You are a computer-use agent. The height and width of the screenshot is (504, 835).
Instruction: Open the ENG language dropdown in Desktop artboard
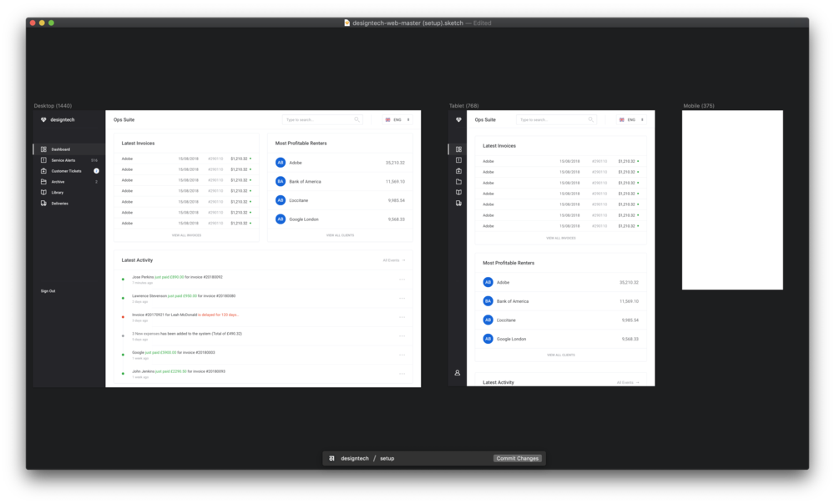pos(397,119)
